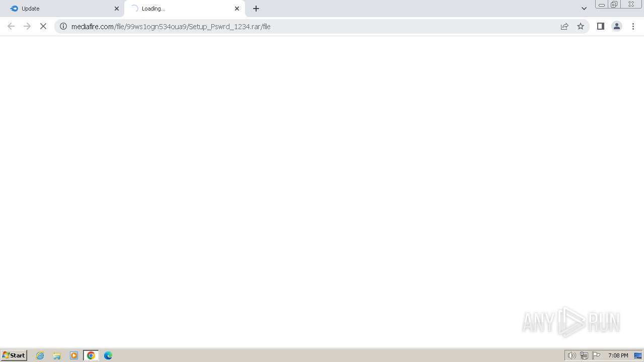Image resolution: width=644 pixels, height=362 pixels.
Task: Expand the tab search dropdown
Action: (x=584, y=9)
